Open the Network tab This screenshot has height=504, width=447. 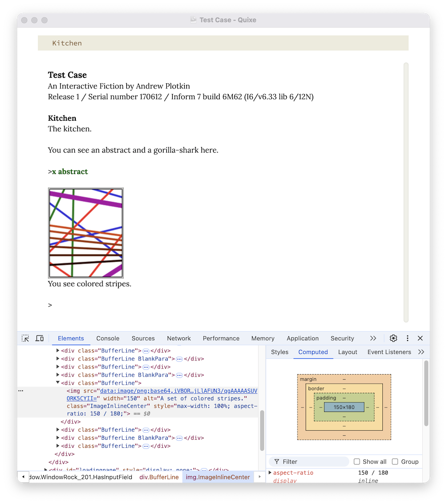click(x=179, y=338)
